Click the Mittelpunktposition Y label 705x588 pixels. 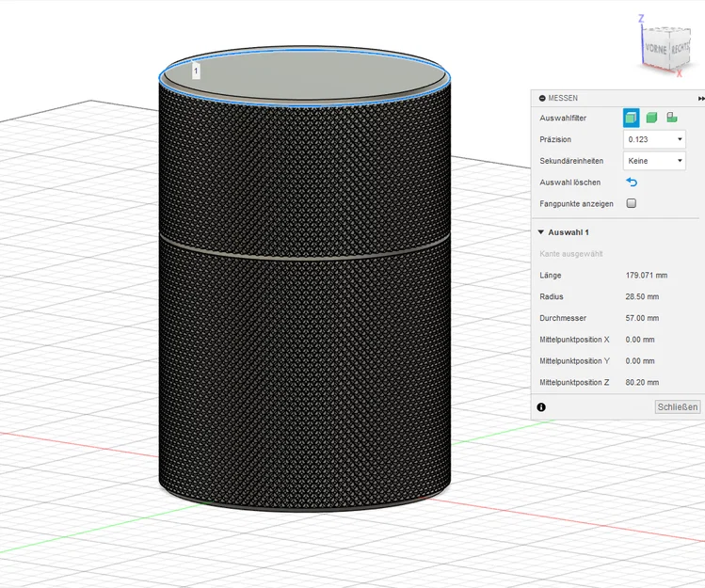(x=574, y=360)
